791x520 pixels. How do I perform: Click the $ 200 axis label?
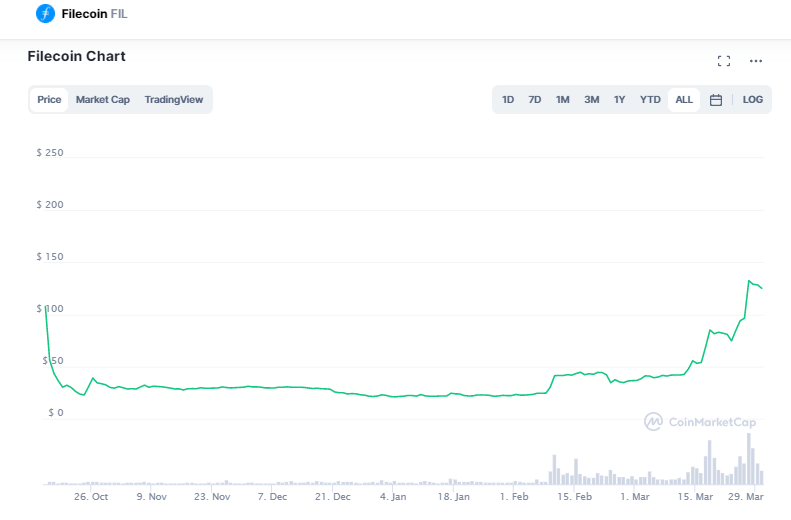pyautogui.click(x=50, y=205)
